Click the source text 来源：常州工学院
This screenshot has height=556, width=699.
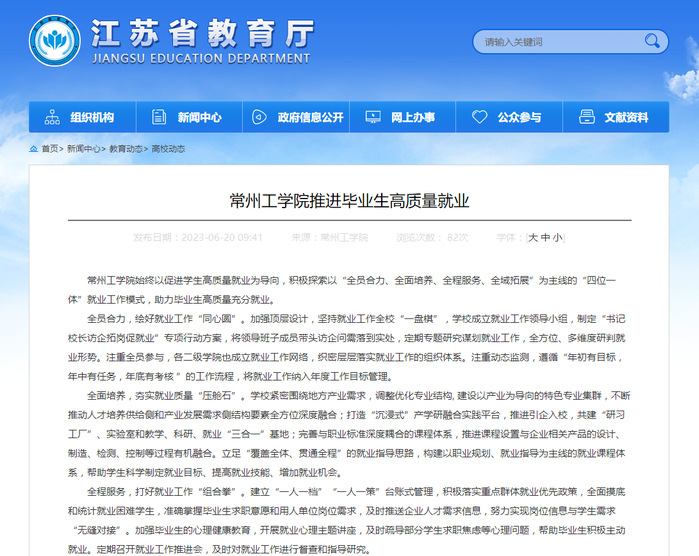[x=329, y=238]
